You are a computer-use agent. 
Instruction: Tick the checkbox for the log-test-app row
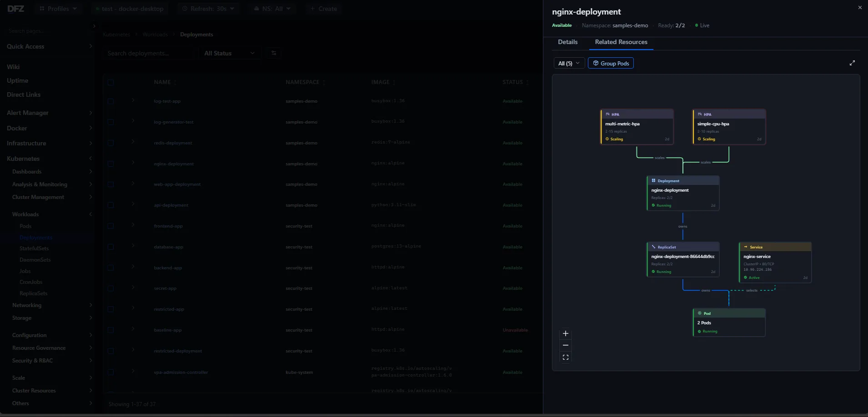click(110, 101)
